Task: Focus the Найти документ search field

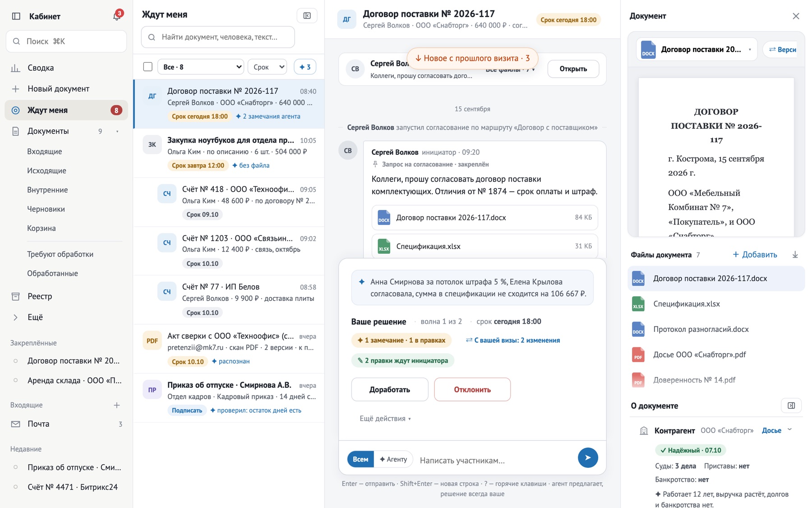Action: coord(218,37)
